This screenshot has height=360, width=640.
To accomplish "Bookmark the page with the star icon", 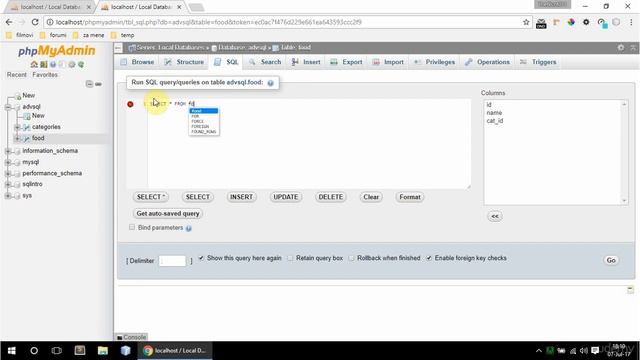I will [526, 22].
